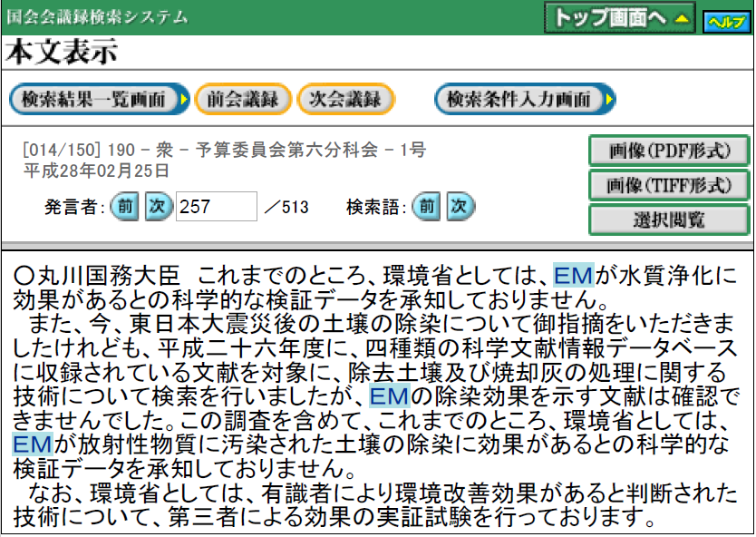The width and height of the screenshot is (756, 537).
Task: Click the text line starting なお、環境省としては
Action: click(383, 493)
